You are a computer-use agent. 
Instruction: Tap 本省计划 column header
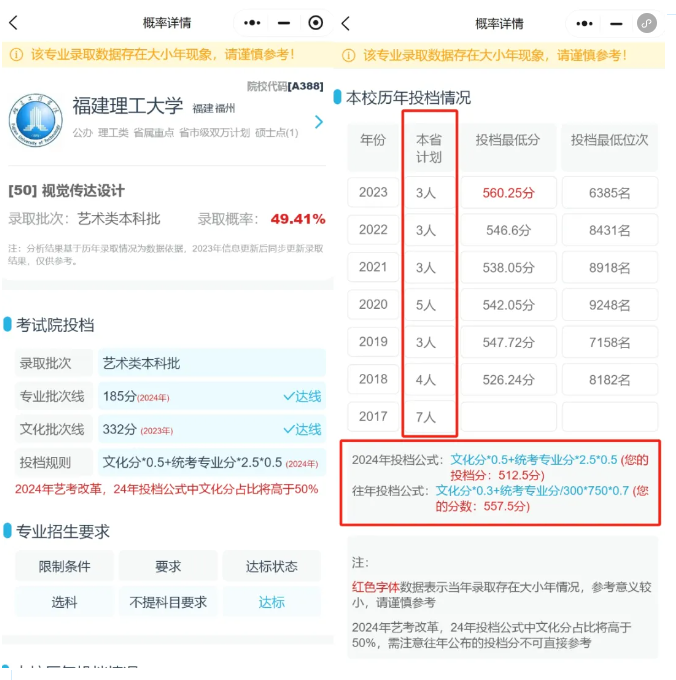pyautogui.click(x=429, y=148)
